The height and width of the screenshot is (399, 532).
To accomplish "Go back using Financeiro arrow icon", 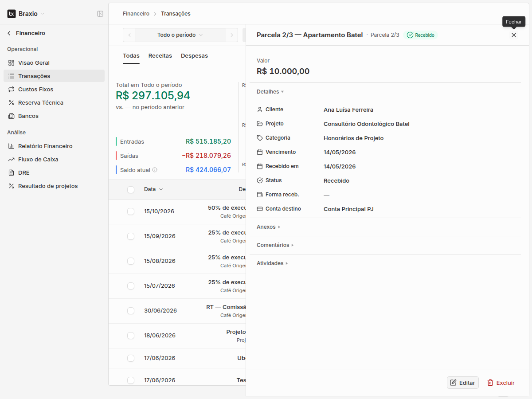I will click(9, 33).
